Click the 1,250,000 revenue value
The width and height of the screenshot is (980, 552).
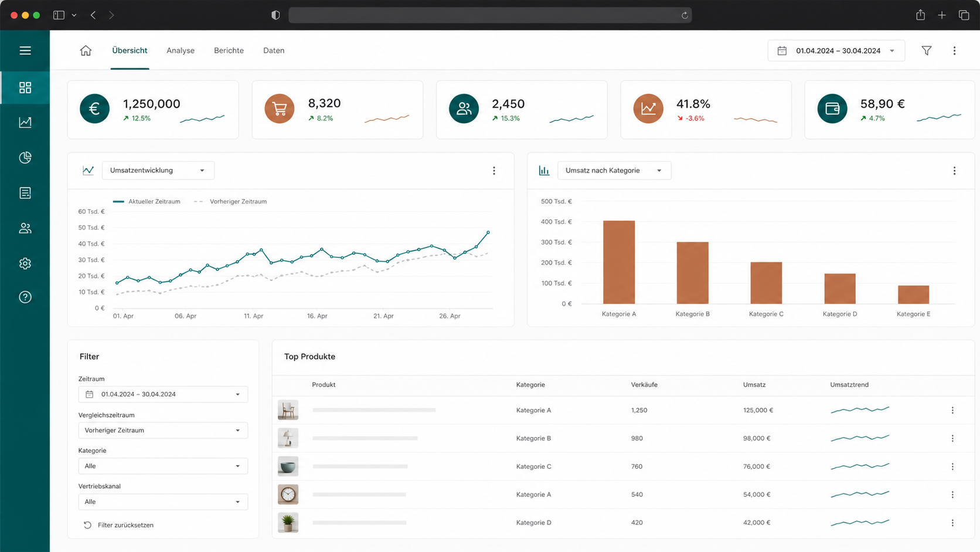(x=151, y=104)
